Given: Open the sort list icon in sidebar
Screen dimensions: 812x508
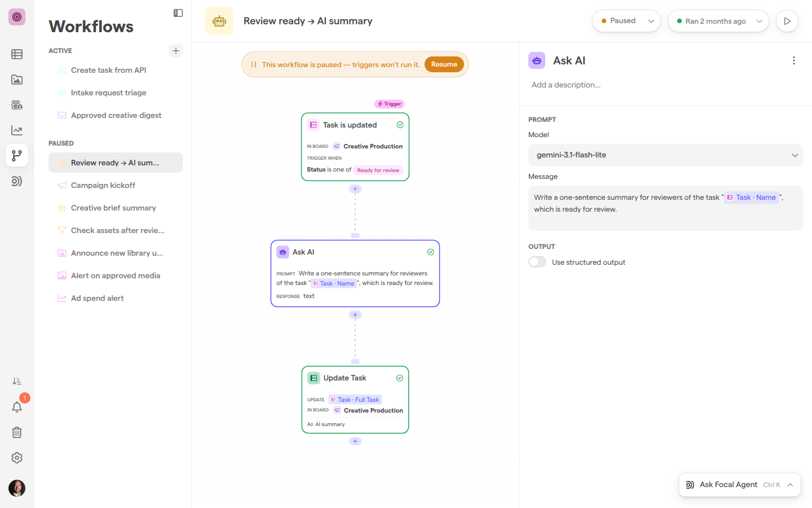Looking at the screenshot, I should pyautogui.click(x=17, y=382).
